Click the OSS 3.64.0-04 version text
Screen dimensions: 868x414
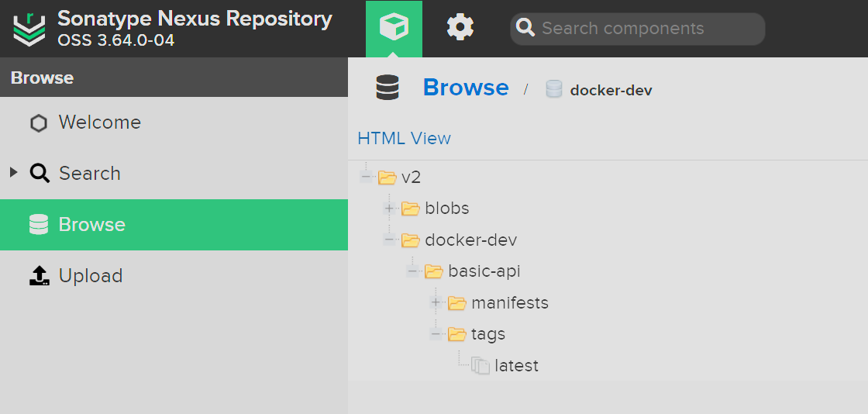pos(115,40)
